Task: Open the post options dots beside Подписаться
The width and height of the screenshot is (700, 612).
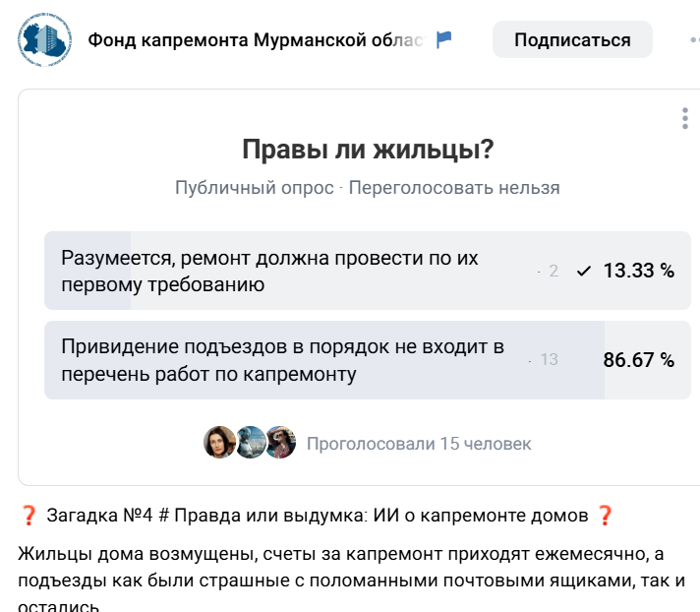Action: point(692,40)
